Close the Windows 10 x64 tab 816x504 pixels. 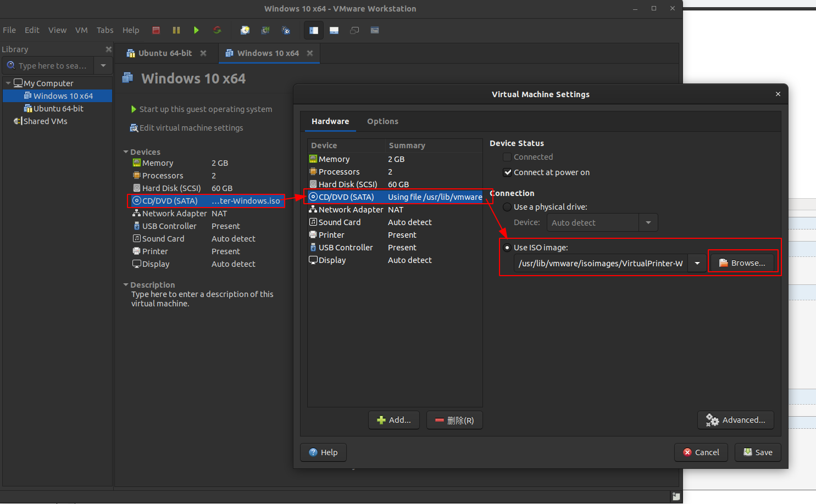point(310,53)
